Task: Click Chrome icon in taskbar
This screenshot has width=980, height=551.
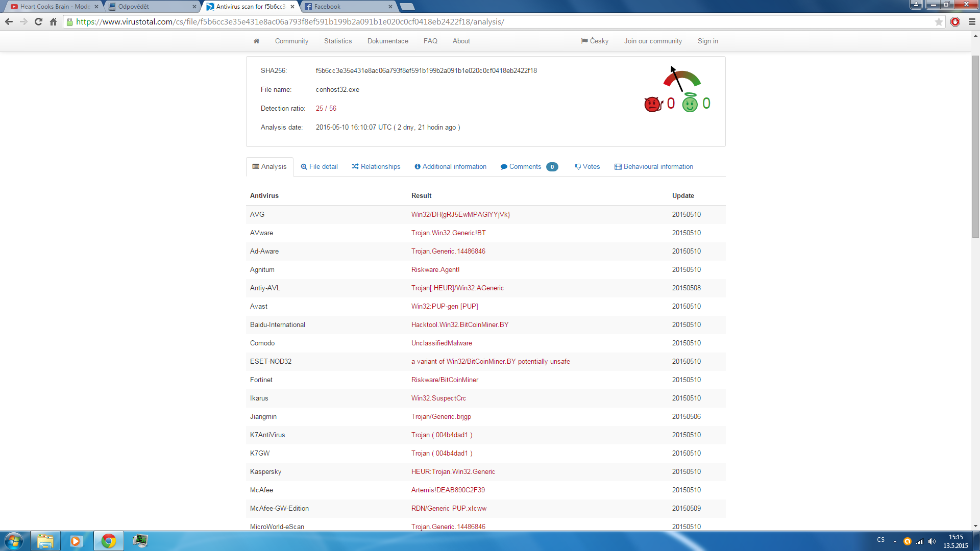Action: [x=108, y=541]
